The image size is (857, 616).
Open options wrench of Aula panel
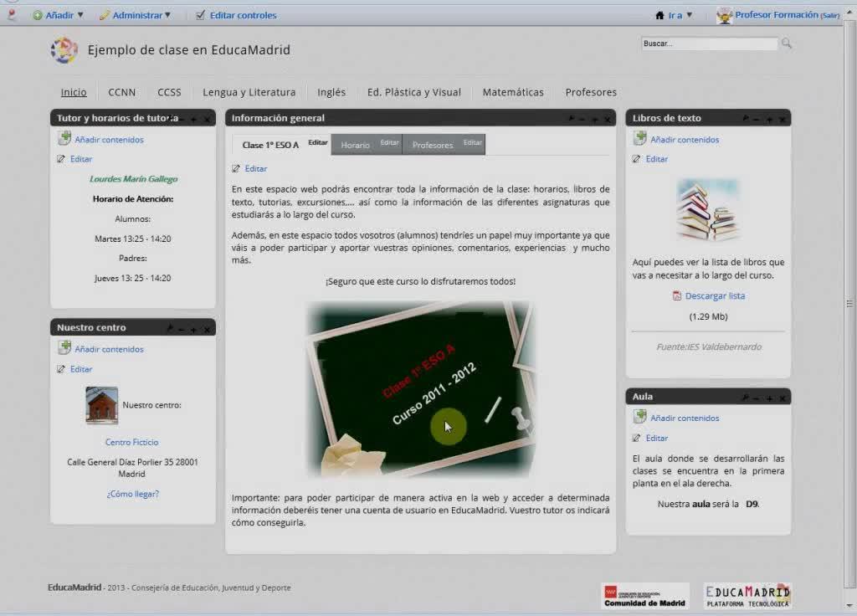[746, 398]
